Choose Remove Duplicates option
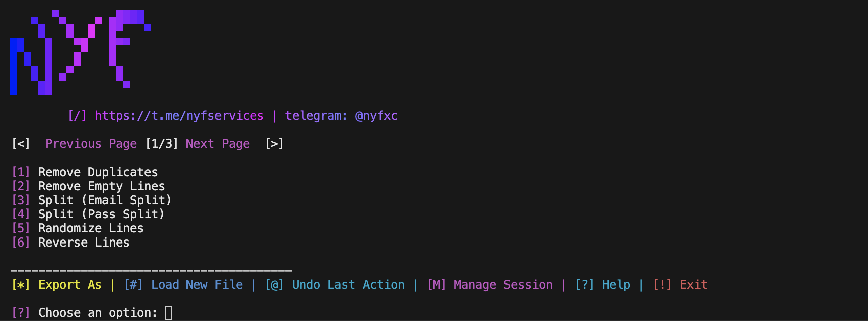The width and height of the screenshot is (868, 321). [98, 172]
